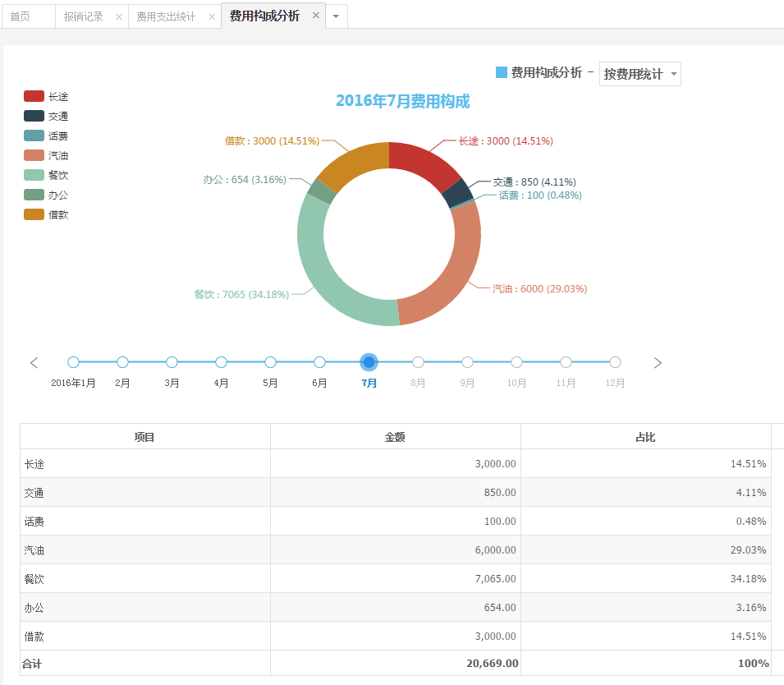Sort table by 占比 column header

[645, 437]
